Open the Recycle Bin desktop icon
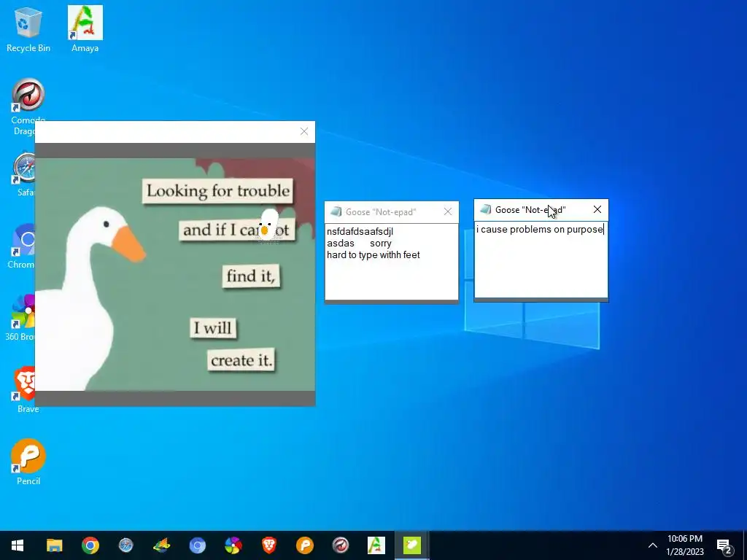747x560 pixels. click(28, 28)
